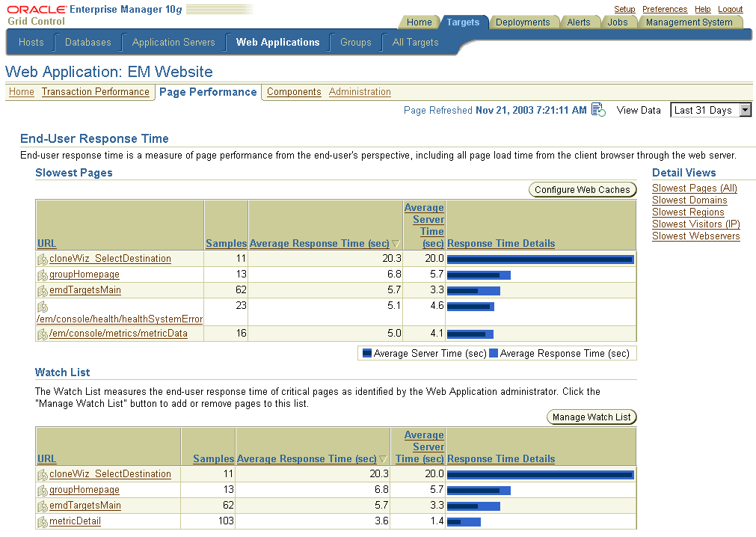Select the icon beside metricDetail in Watch List
This screenshot has width=756, height=537.
click(x=41, y=521)
